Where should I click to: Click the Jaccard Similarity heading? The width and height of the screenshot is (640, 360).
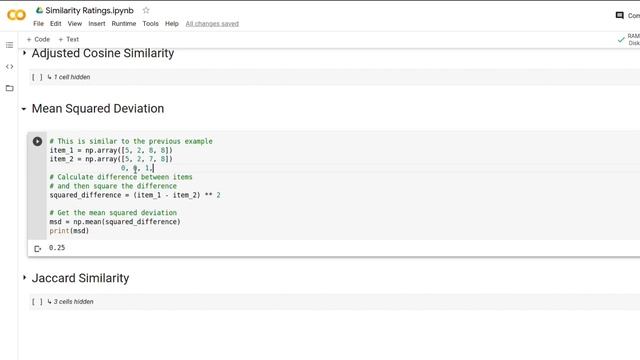click(80, 278)
